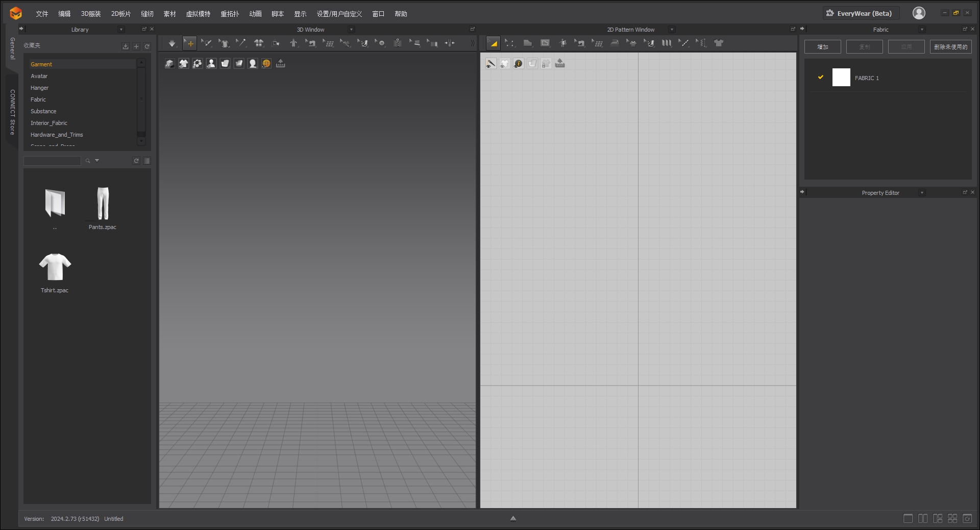Toggle pattern information display

[x=519, y=63]
